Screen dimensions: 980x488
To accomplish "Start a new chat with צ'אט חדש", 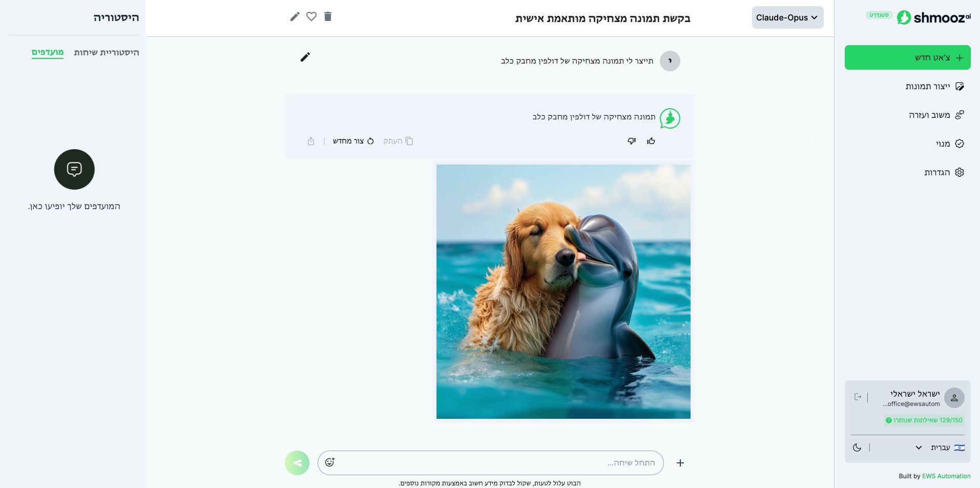I will 907,57.
